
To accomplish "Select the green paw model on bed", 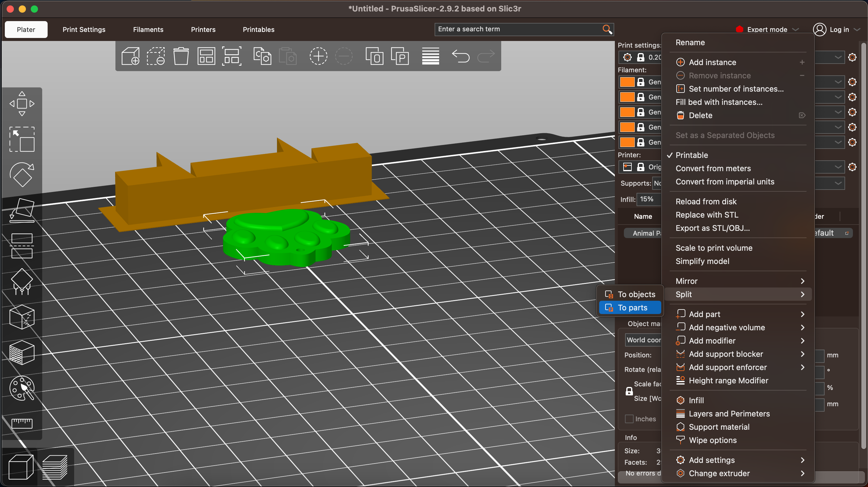I will pyautogui.click(x=286, y=237).
